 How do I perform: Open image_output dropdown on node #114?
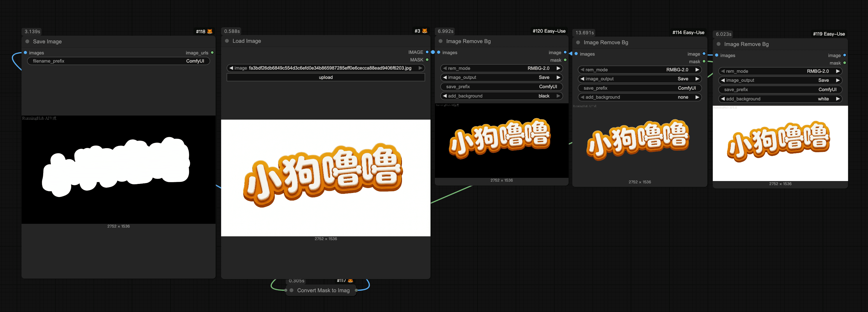(x=640, y=79)
